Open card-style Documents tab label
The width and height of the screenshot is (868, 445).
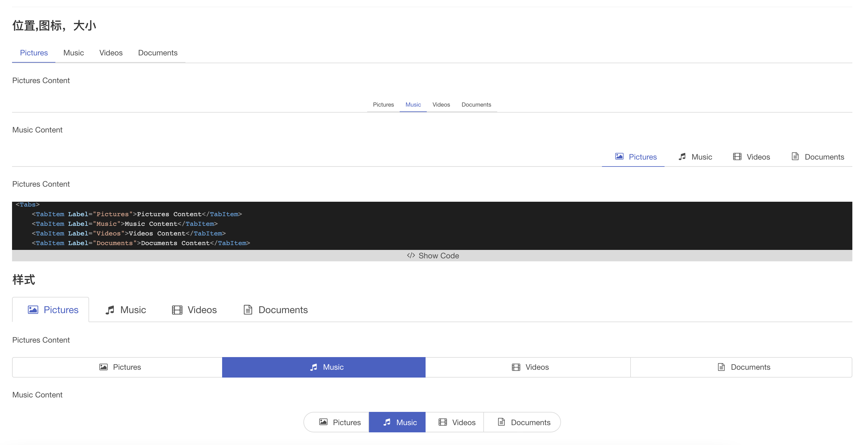tap(283, 310)
